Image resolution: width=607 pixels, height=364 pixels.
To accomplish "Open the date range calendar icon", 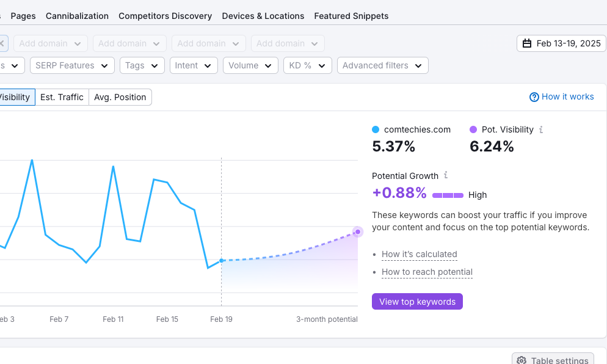I will 526,43.
